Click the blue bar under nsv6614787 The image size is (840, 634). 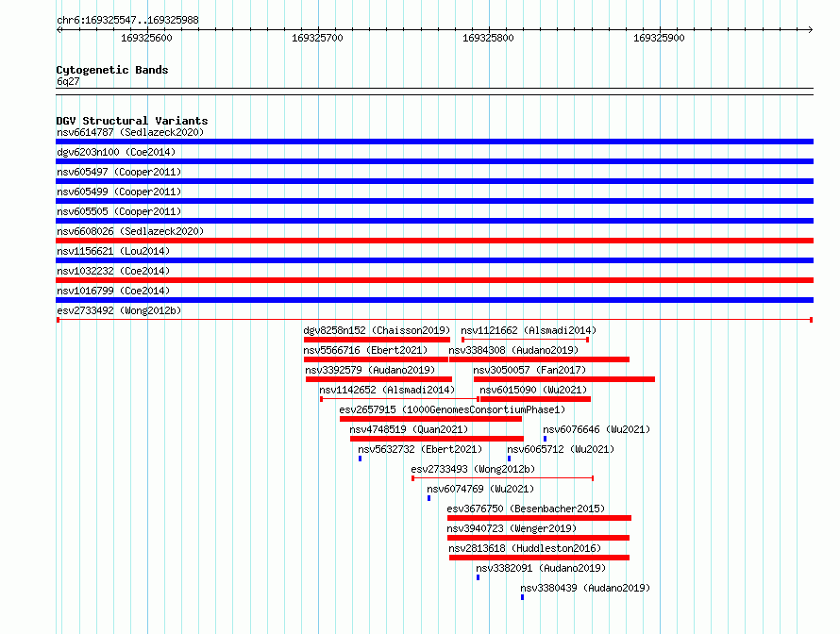pyautogui.click(x=434, y=142)
